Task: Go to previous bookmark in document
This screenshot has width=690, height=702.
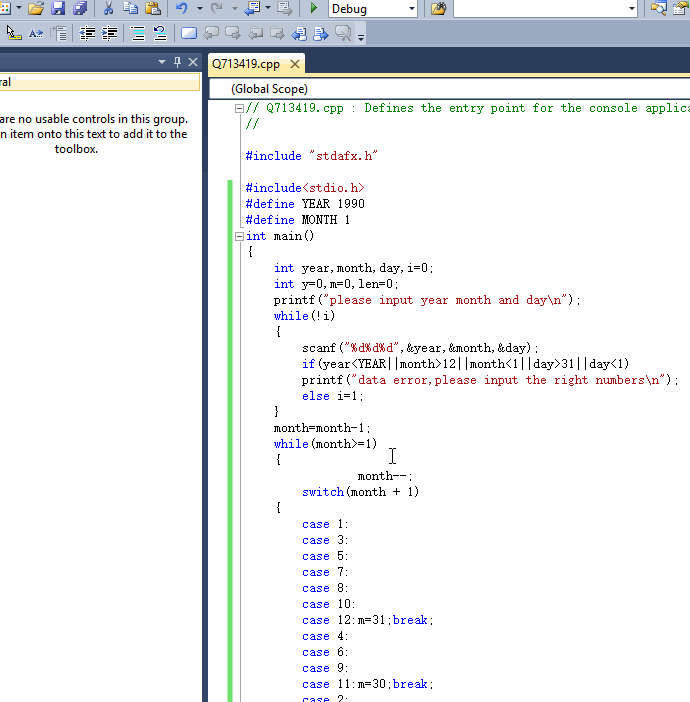Action: point(299,33)
